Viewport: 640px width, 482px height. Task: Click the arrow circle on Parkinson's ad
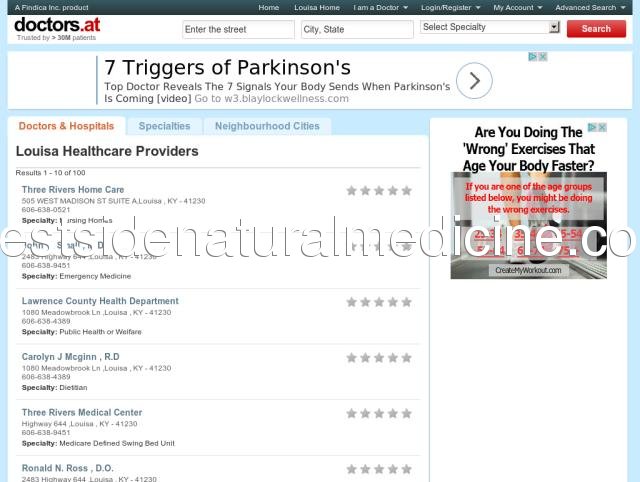[474, 80]
